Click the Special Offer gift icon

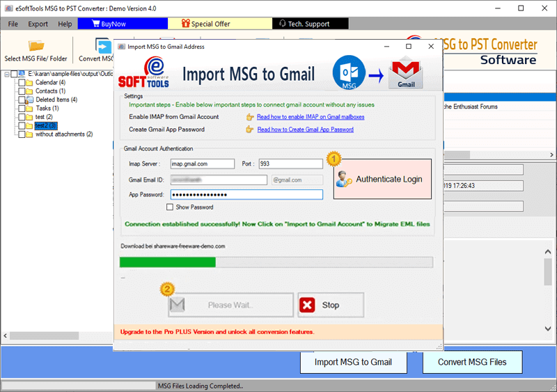(x=185, y=24)
